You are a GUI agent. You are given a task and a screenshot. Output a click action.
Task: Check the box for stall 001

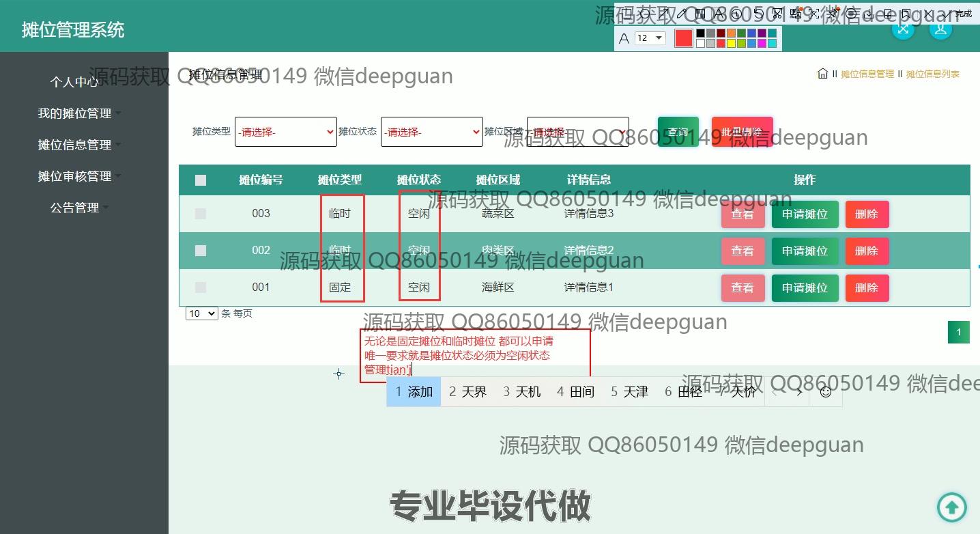tap(200, 287)
